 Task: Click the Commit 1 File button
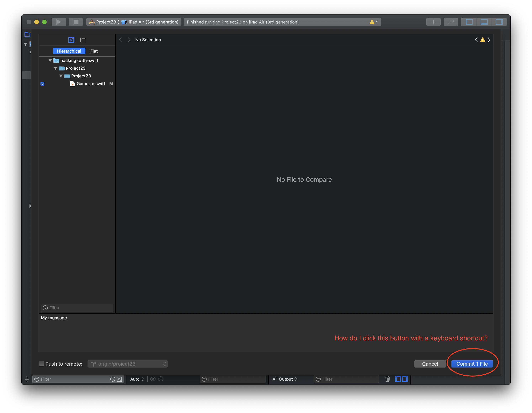472,364
